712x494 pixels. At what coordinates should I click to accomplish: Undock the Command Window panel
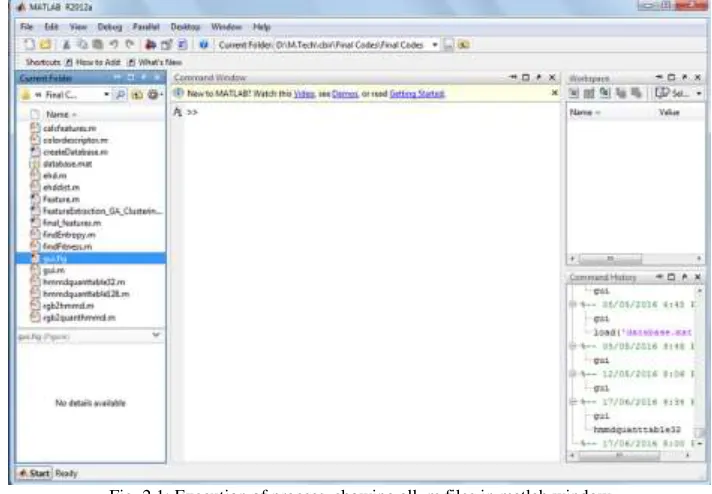pyautogui.click(x=539, y=77)
